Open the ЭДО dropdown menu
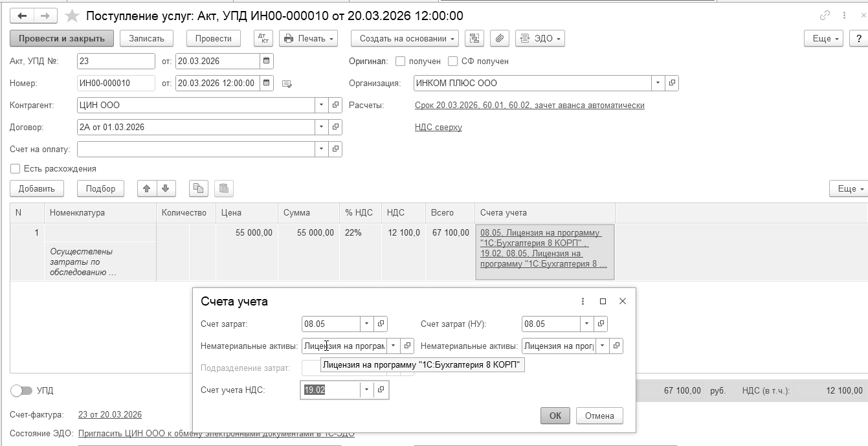868x446 pixels. pyautogui.click(x=540, y=38)
